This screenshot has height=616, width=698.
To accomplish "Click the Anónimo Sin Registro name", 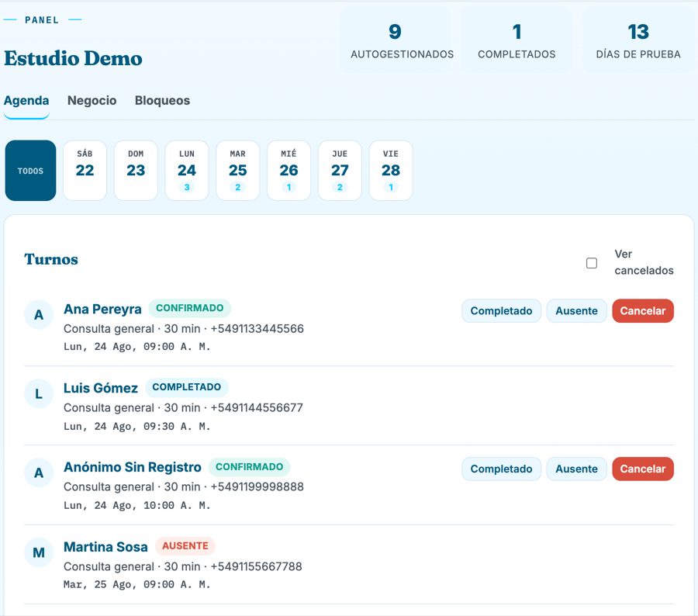I will (132, 467).
